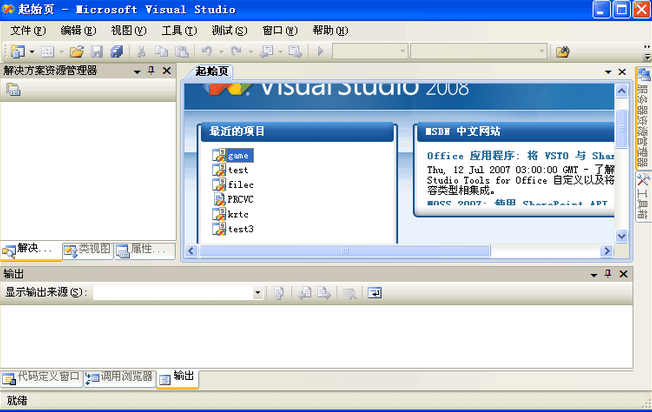
Task: Click the Save toolbar icon
Action: click(97, 52)
